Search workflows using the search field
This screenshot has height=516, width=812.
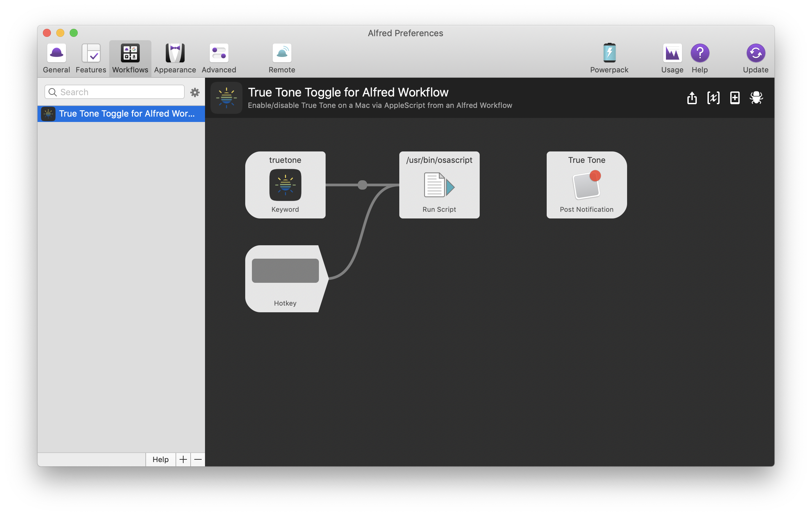[116, 92]
